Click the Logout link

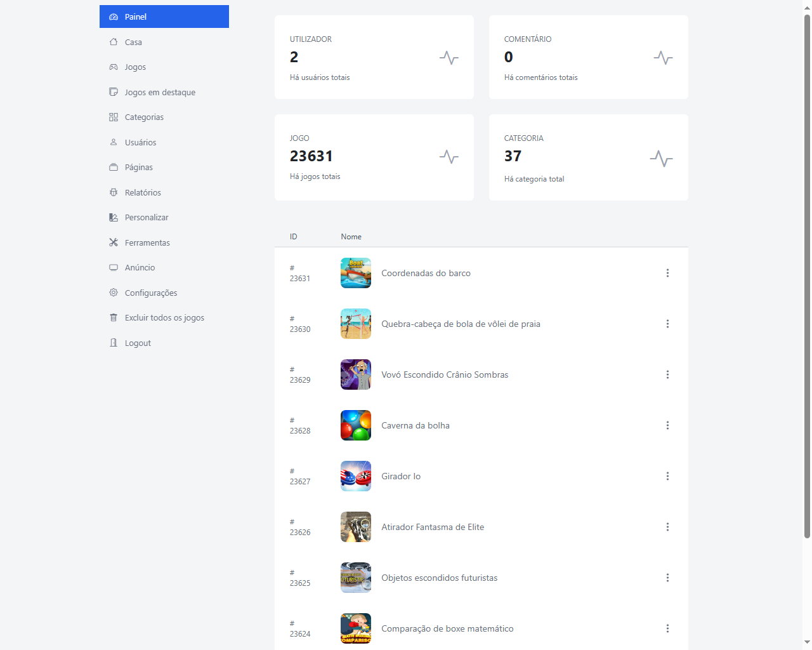point(138,343)
